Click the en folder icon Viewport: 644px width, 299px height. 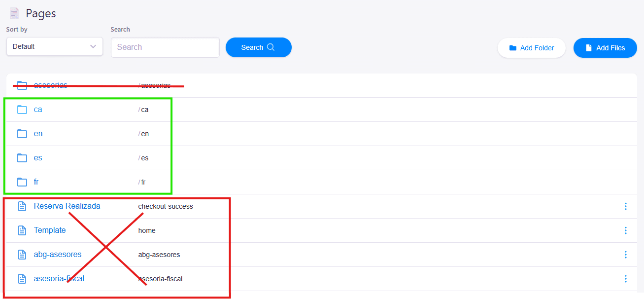[22, 134]
